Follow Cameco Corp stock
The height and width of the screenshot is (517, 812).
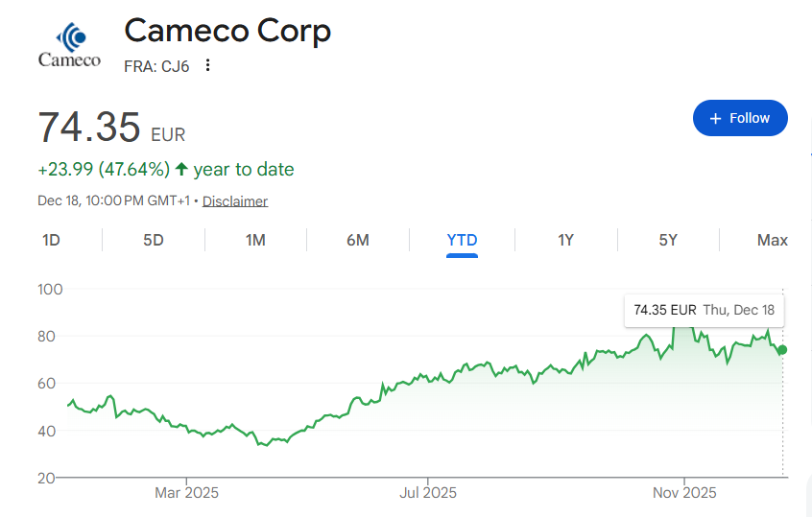[x=740, y=118]
